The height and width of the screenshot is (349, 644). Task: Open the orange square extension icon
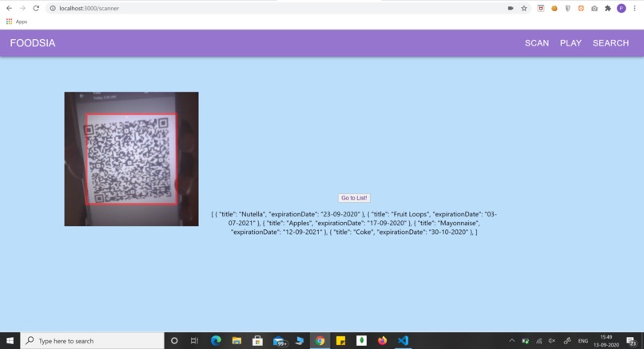581,8
